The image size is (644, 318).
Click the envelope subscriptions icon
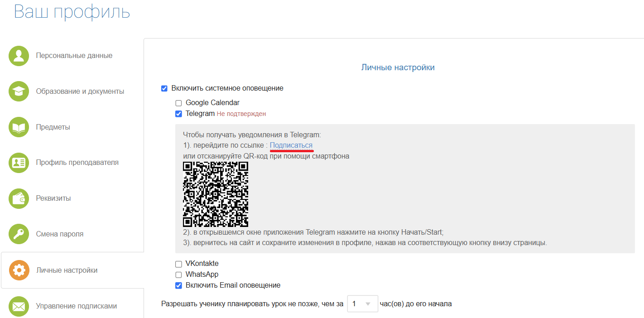(19, 306)
